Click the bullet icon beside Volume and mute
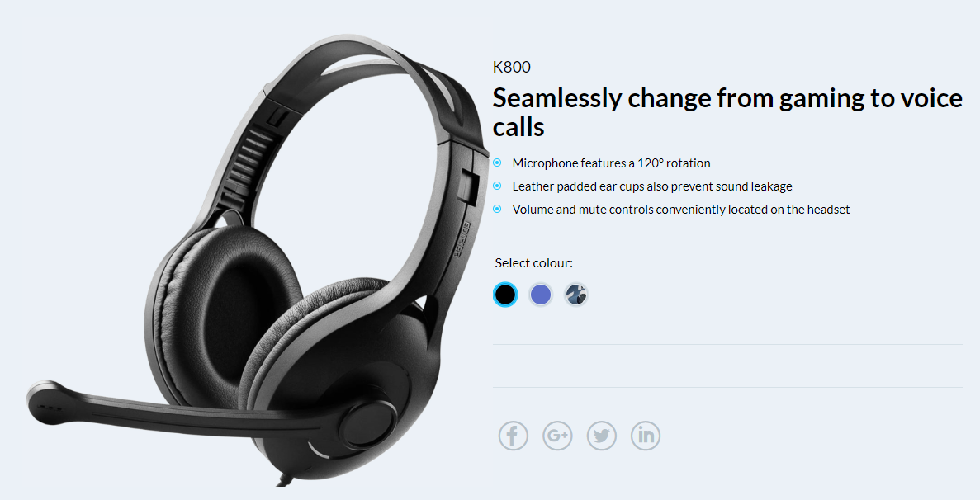 497,209
